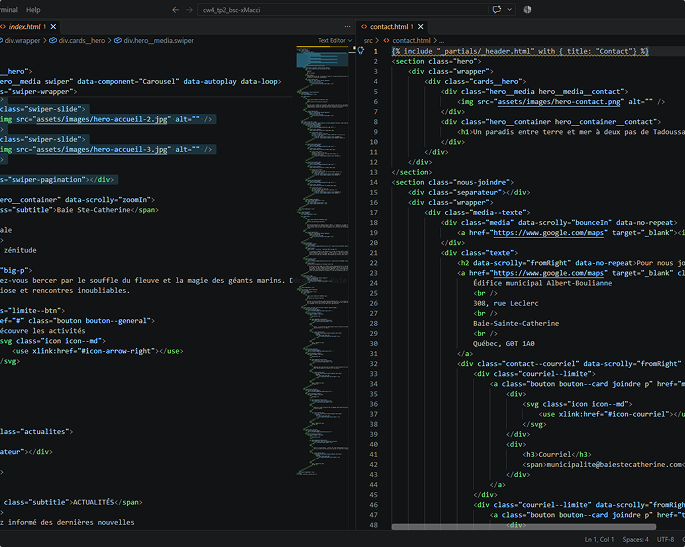This screenshot has height=547, width=685.
Task: Click the 'Baie-Sainte-Catherine' text on line 28
Action: 516,323
